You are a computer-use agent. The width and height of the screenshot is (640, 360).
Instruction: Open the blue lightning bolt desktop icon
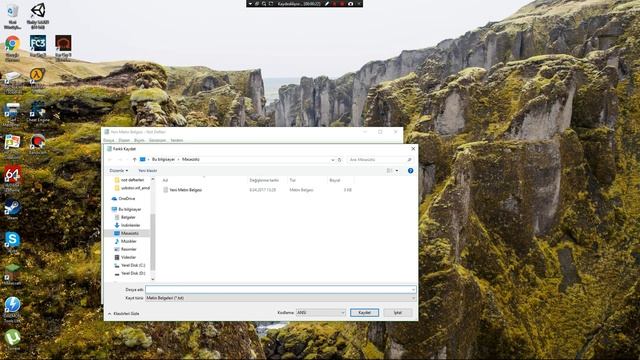[12, 304]
